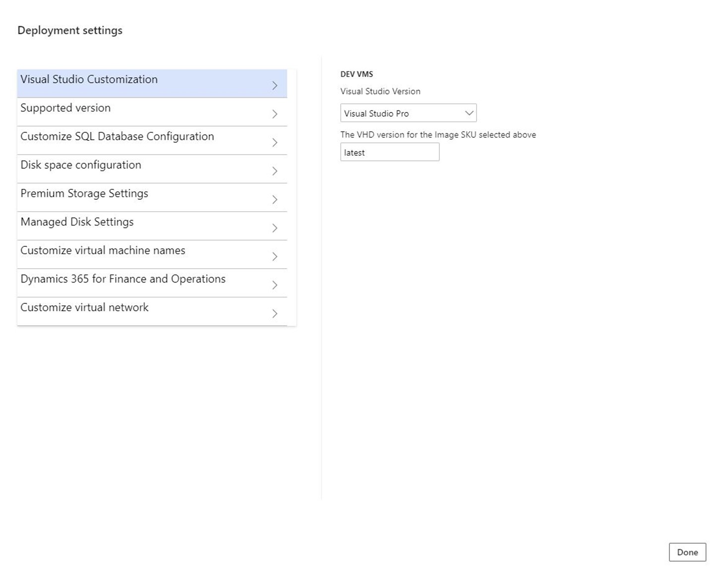Click the VHD version for Image SKU label
This screenshot has height=572, width=728.
[438, 135]
